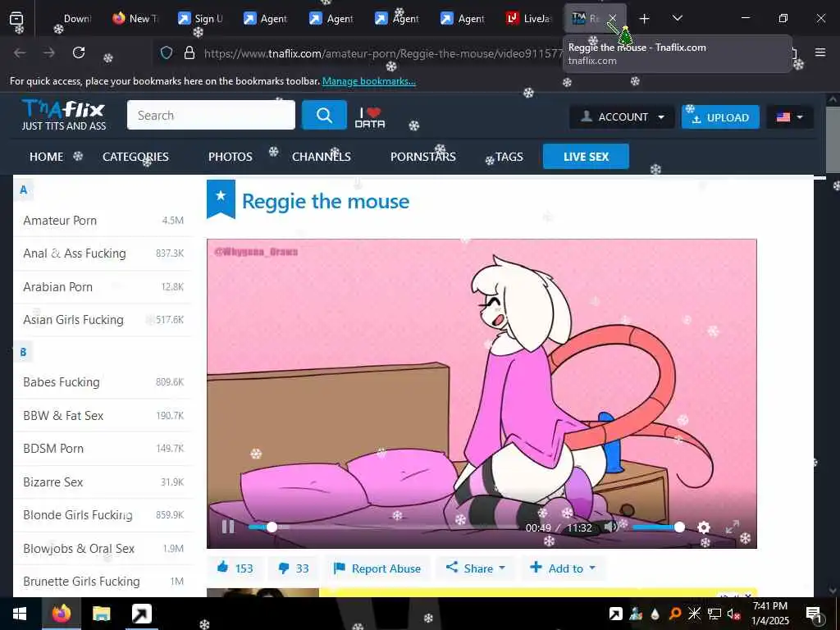Image resolution: width=840 pixels, height=630 pixels.
Task: Mute the video speaker icon
Action: (610, 527)
